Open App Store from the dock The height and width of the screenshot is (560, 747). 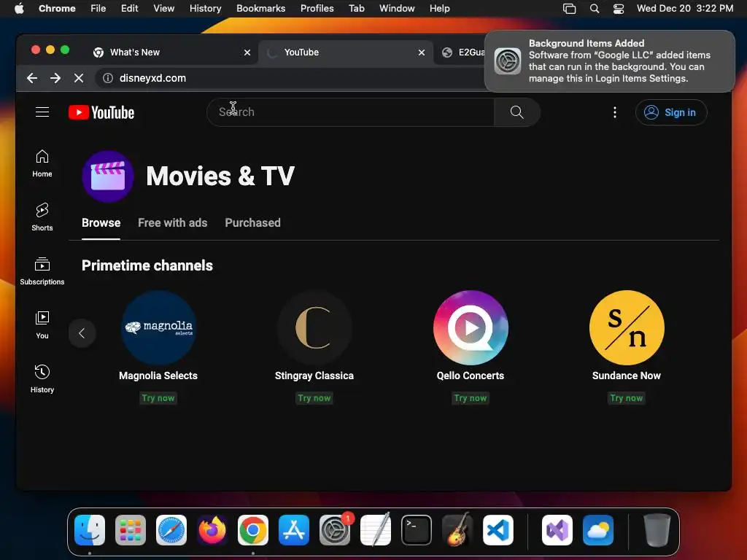294,530
